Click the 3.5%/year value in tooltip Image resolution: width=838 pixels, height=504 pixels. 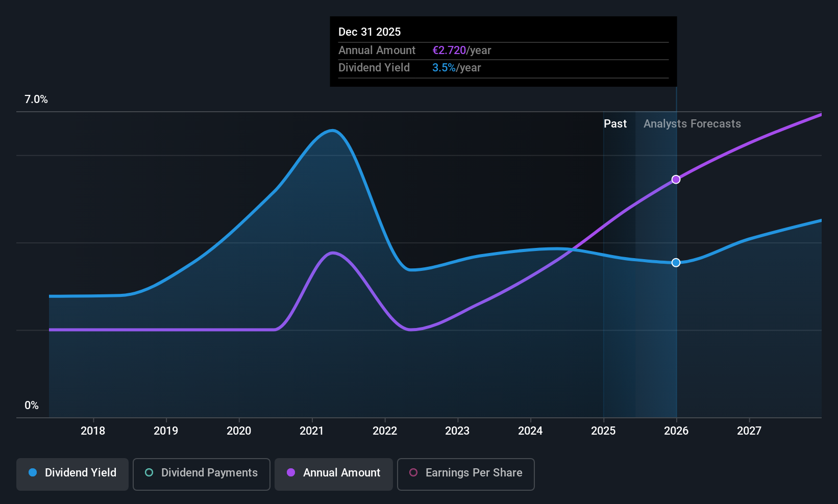pyautogui.click(x=457, y=68)
